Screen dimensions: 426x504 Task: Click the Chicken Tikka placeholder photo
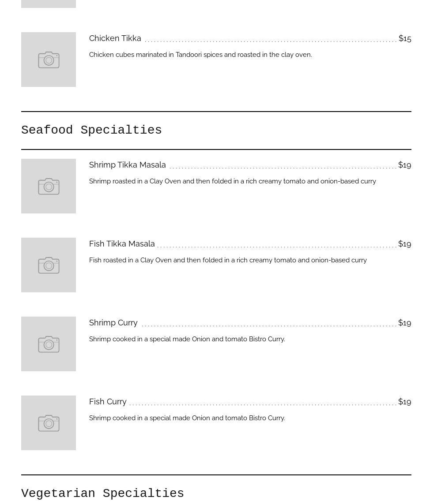tap(49, 60)
